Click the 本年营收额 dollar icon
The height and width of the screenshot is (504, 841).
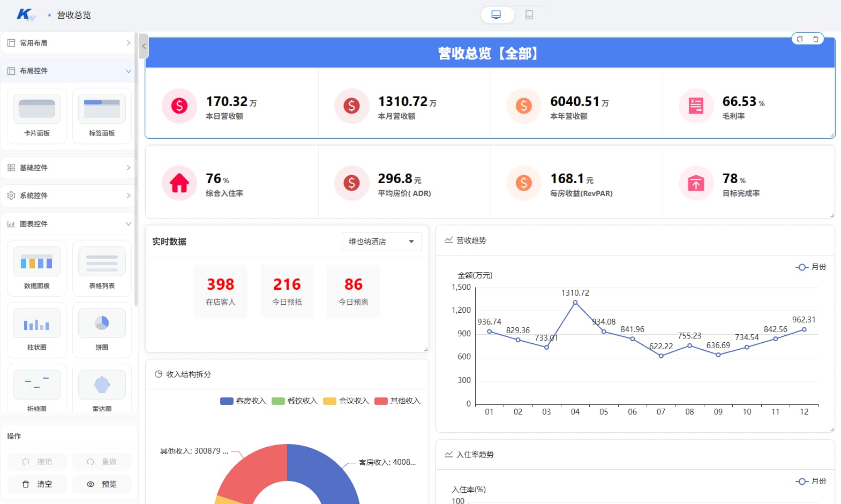point(524,106)
